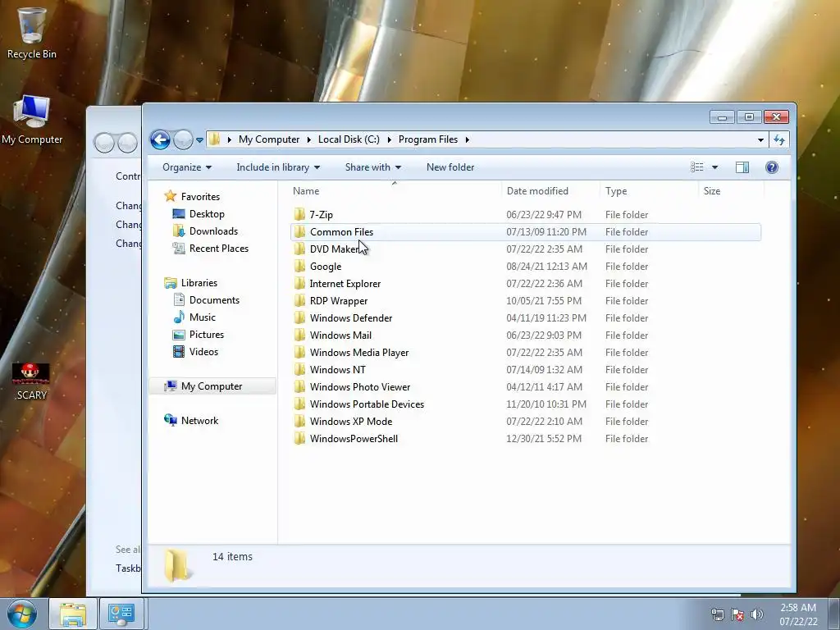Screen dimensions: 840x630
Task: Click the Windows Explorer taskbar button
Action: [x=73, y=614]
